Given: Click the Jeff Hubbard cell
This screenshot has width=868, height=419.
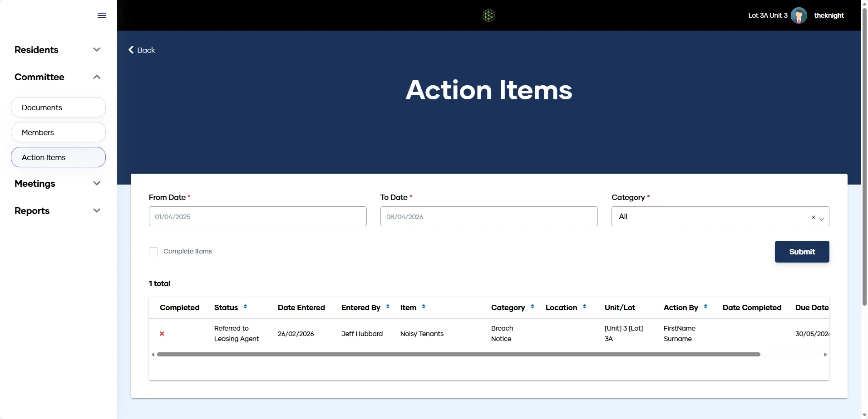Looking at the screenshot, I should (362, 334).
